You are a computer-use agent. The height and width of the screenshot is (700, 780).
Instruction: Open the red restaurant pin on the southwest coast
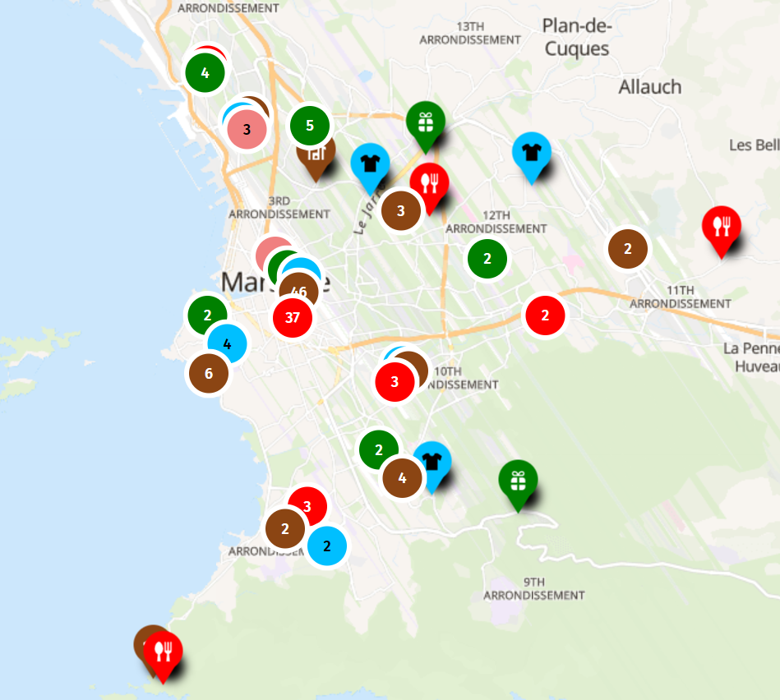(164, 656)
